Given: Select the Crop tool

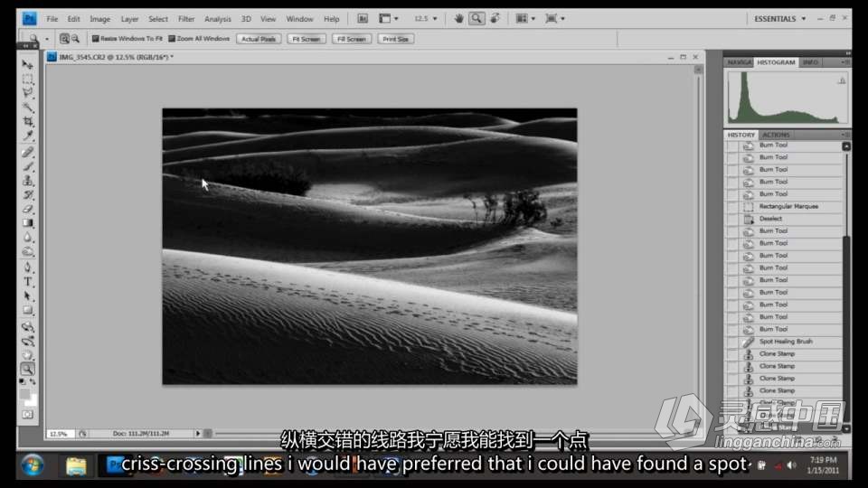Looking at the screenshot, I should [28, 121].
